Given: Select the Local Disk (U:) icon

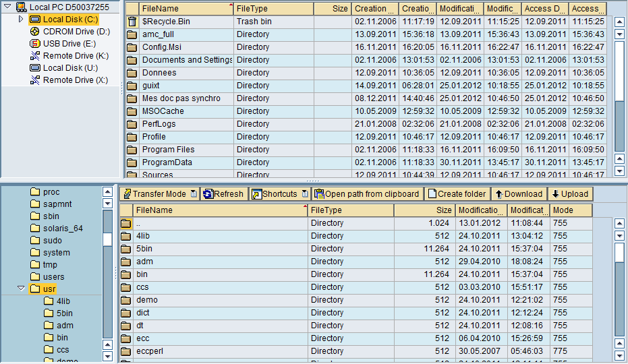Looking at the screenshot, I should (x=35, y=67).
